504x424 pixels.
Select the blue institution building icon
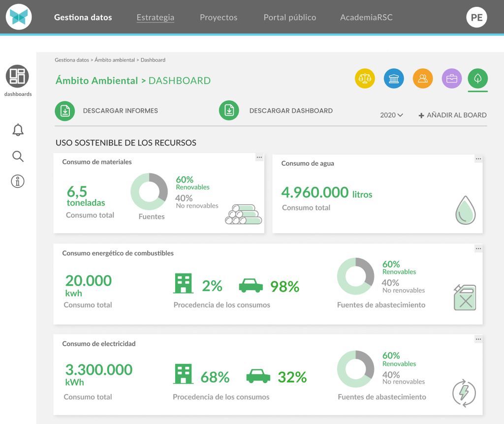[394, 78]
